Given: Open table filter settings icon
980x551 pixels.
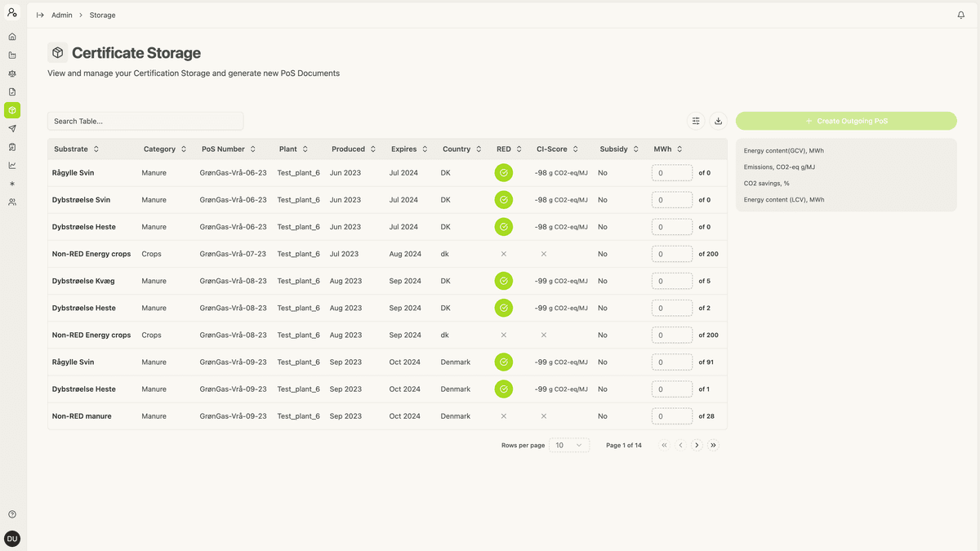Looking at the screenshot, I should [x=696, y=121].
